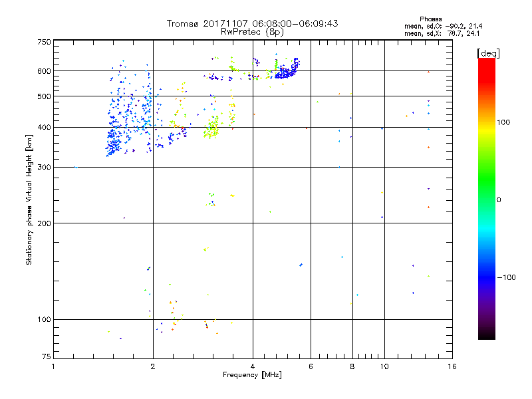Screen dimensions: 532x399
Task: Click the colorbar tick label '-100'
Action: coord(506,277)
